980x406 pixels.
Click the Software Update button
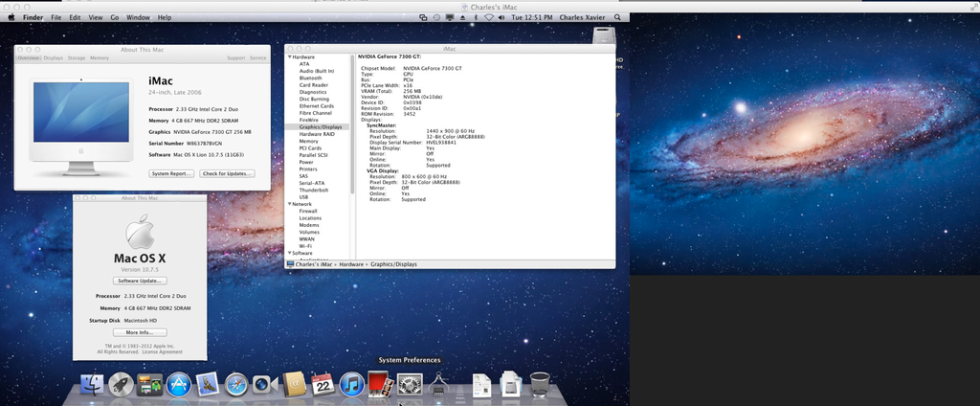(140, 281)
